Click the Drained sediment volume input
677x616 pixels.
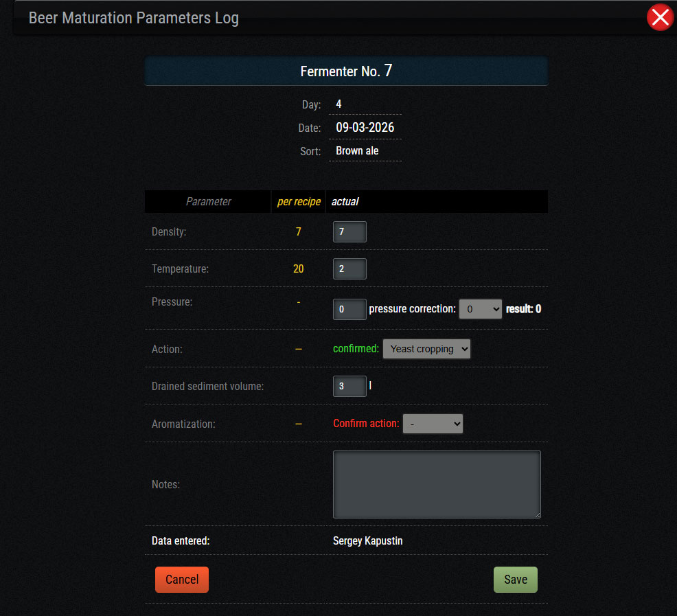click(x=349, y=387)
